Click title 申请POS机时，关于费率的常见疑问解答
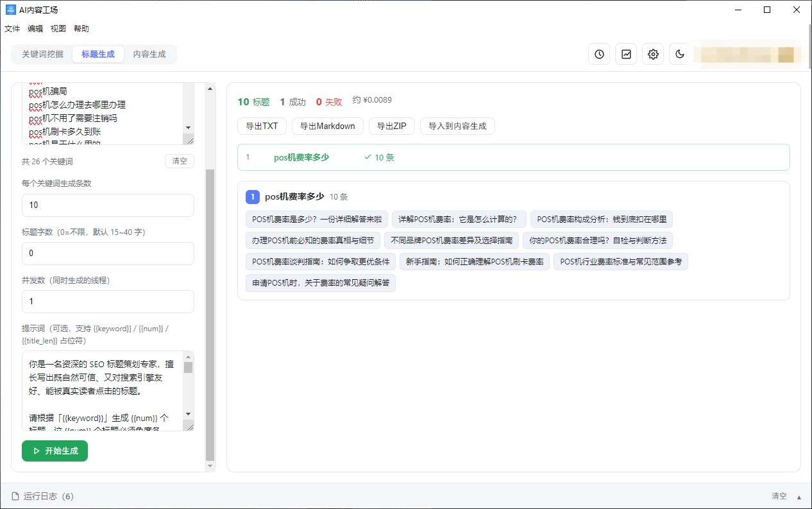Image resolution: width=812 pixels, height=509 pixels. pos(321,282)
